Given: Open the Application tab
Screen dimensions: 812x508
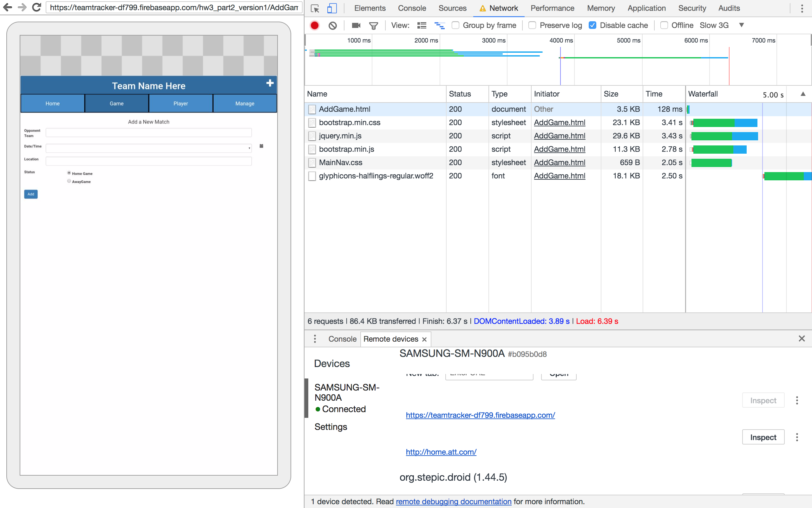Looking at the screenshot, I should 646,8.
